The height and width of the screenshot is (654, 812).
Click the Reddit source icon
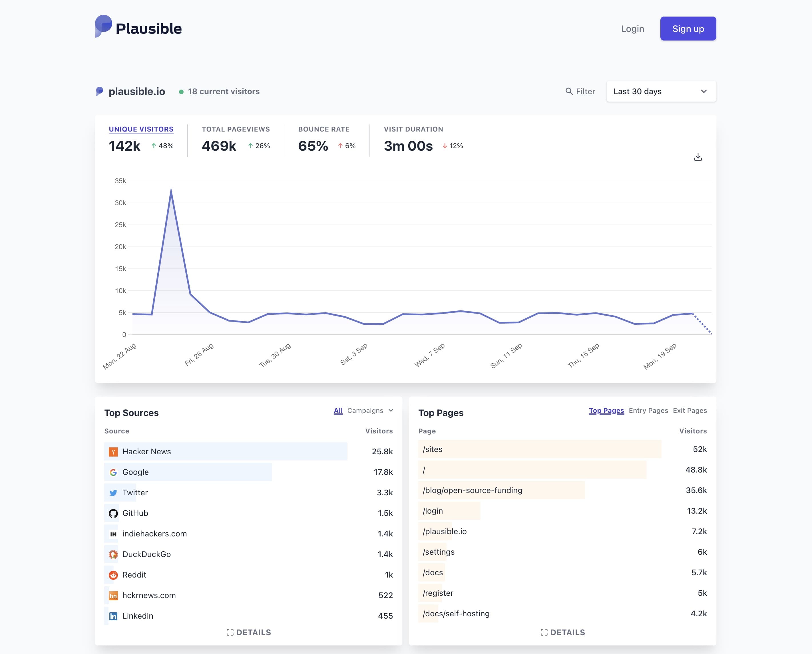[x=113, y=575]
